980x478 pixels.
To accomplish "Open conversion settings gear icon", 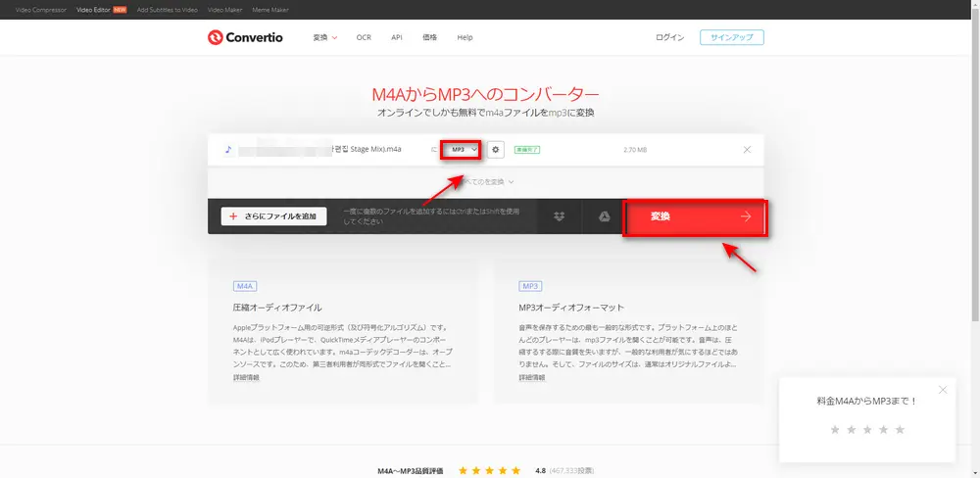I will point(496,150).
